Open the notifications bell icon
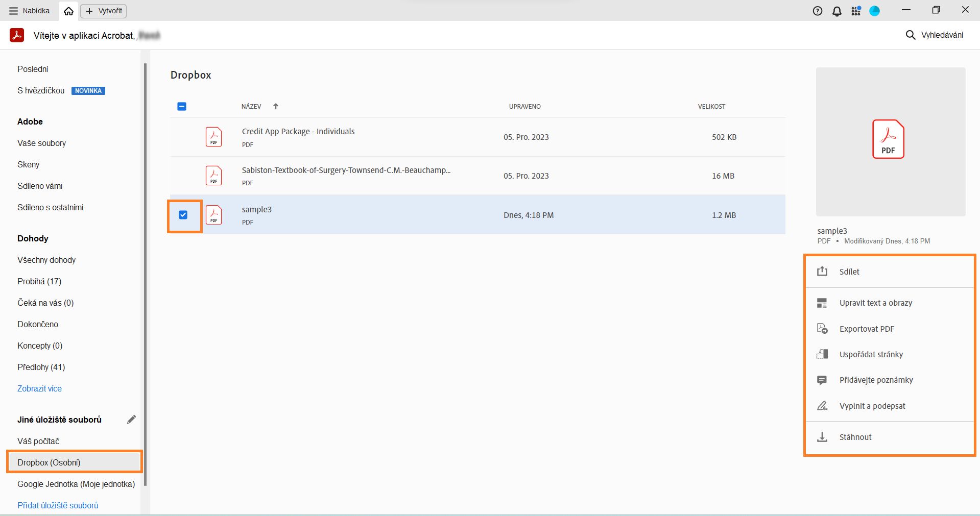The image size is (980, 516). pos(837,11)
